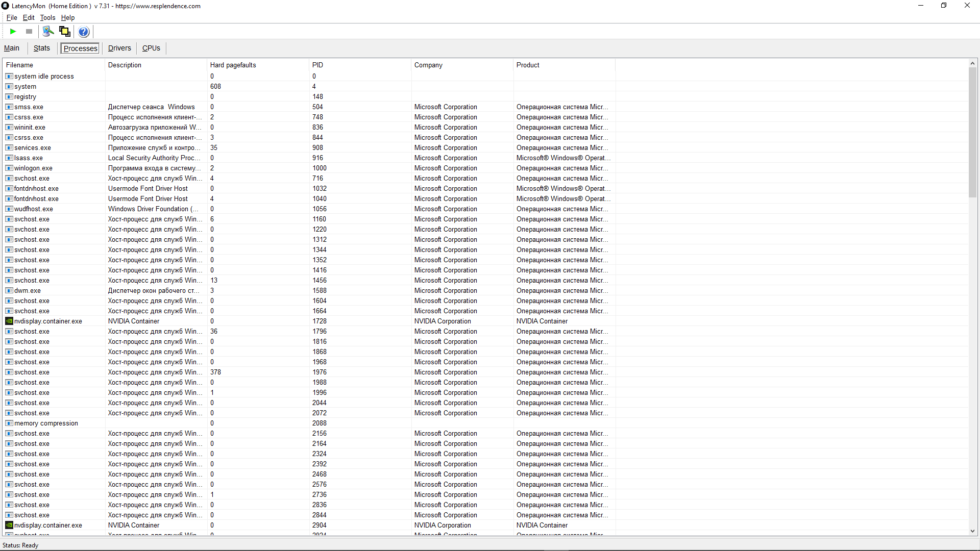Viewport: 980px width, 551px height.
Task: Open the Edit menu
Action: [x=29, y=17]
